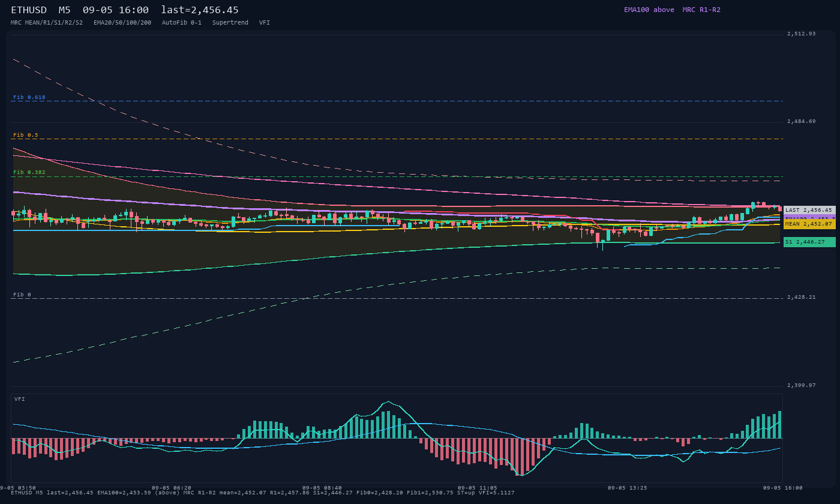
Task: Click the VFI indicator panel title
Action: [x=20, y=399]
